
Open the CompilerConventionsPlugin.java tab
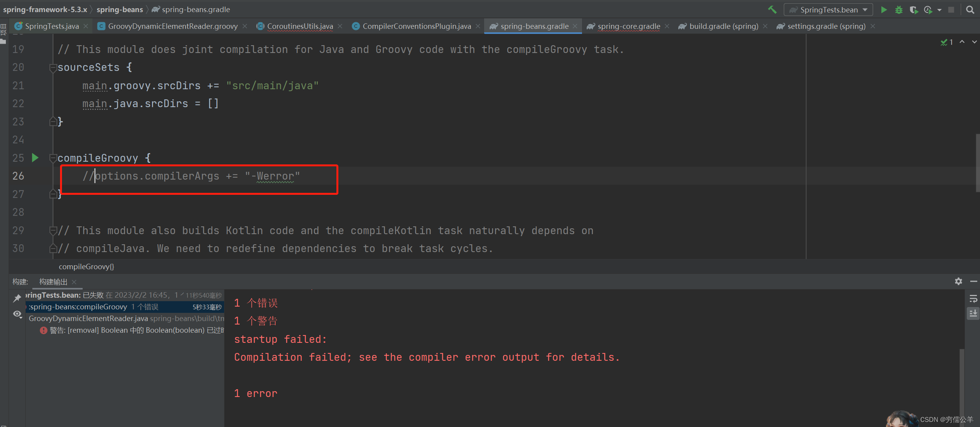click(416, 26)
